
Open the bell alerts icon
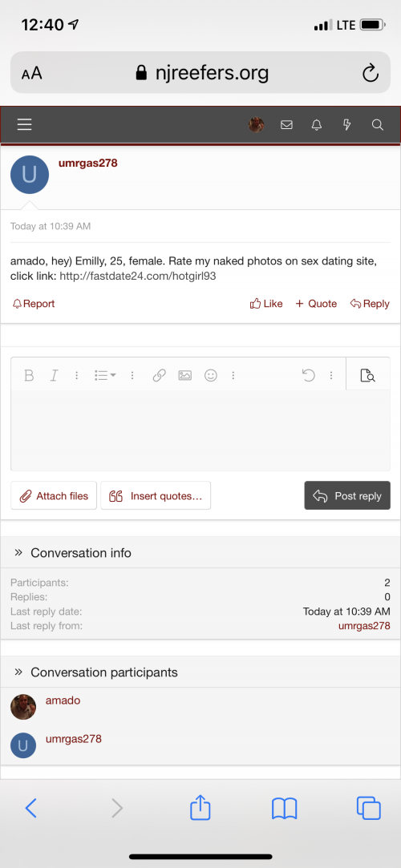click(x=317, y=125)
